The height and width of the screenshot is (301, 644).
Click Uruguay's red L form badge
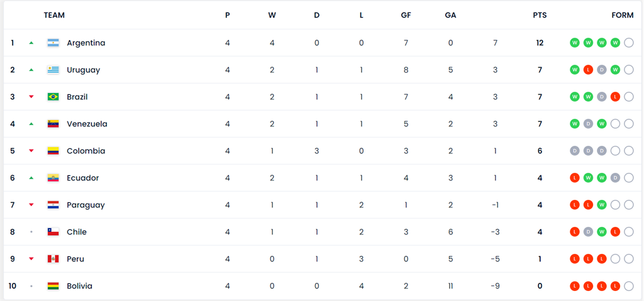point(588,70)
